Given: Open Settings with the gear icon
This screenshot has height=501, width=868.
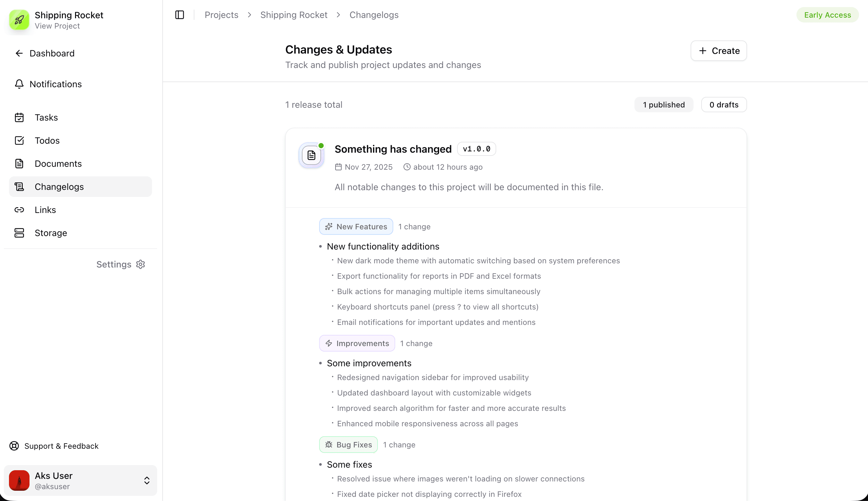Looking at the screenshot, I should pyautogui.click(x=140, y=264).
